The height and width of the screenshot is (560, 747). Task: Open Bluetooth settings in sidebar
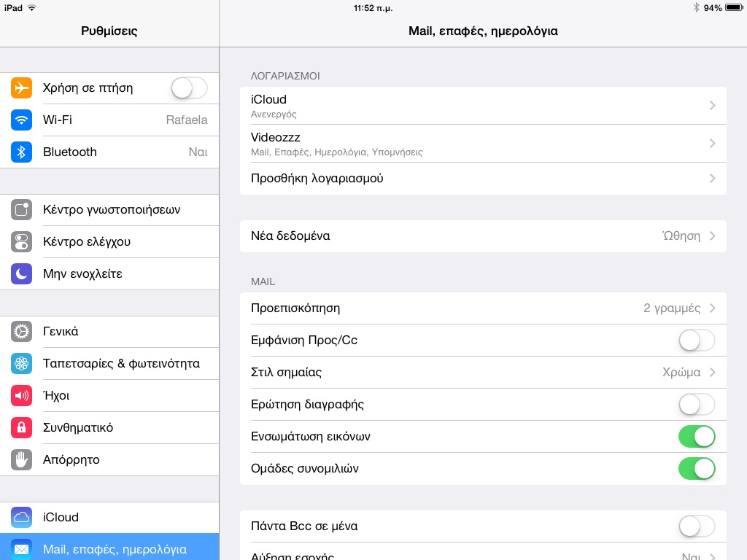click(109, 152)
